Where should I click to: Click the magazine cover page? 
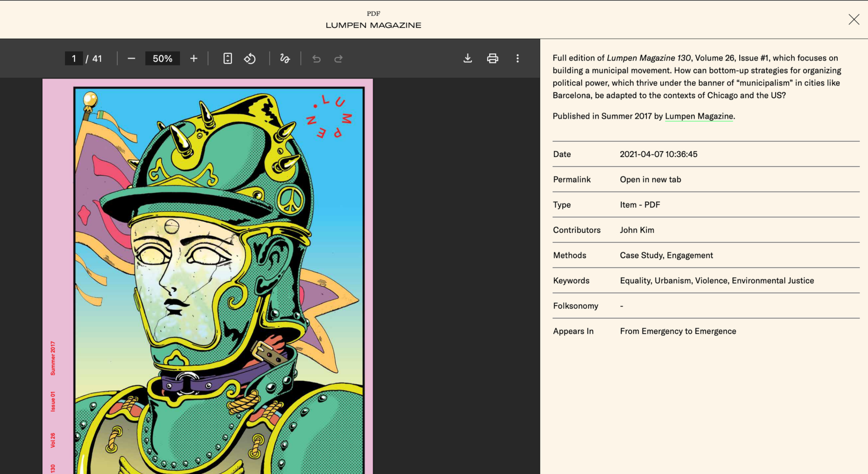pos(207,276)
